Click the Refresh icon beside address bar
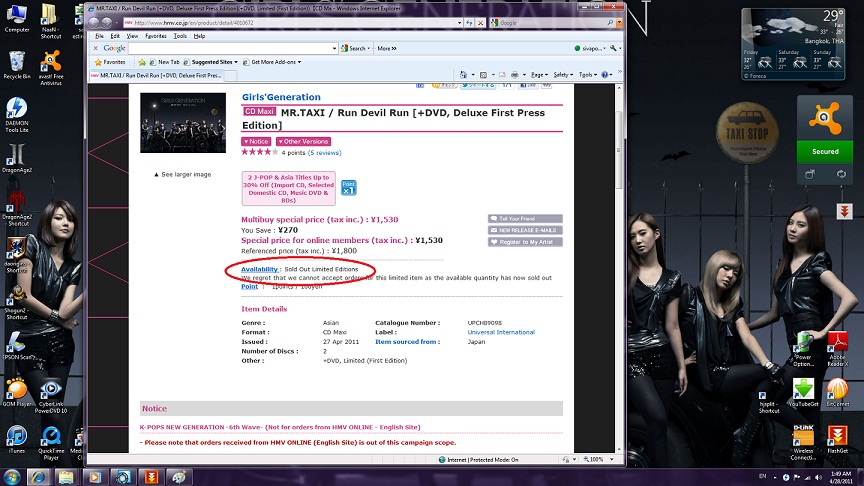Image resolution: width=864 pixels, height=486 pixels. [469, 23]
